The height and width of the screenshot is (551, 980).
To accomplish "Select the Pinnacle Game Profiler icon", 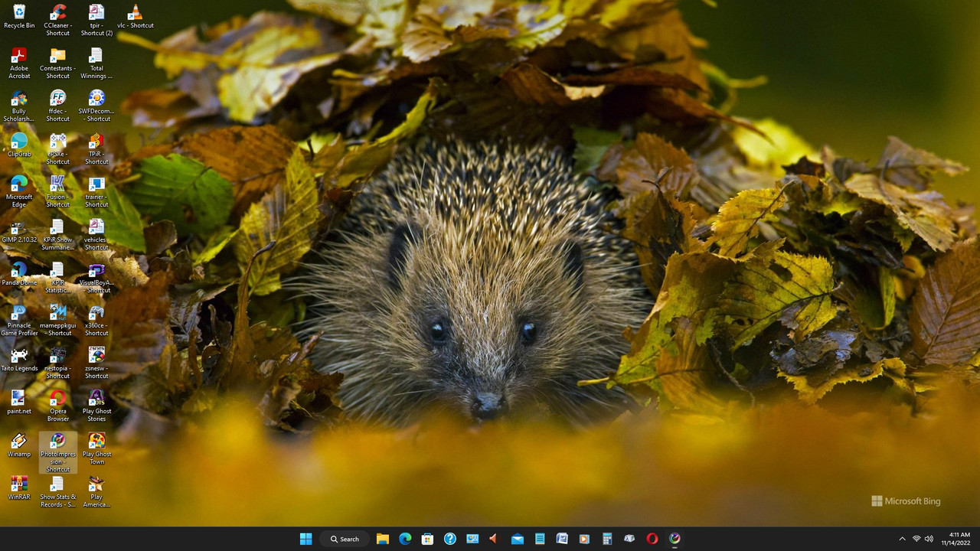I will [x=19, y=321].
